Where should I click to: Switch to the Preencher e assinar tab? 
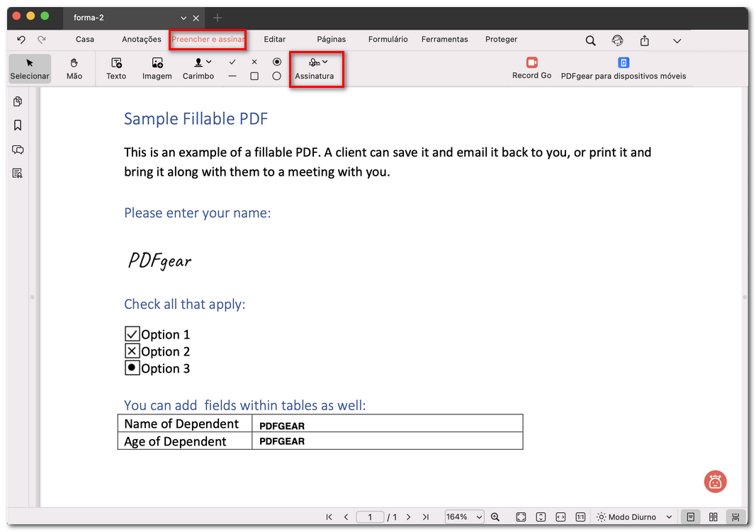[208, 39]
